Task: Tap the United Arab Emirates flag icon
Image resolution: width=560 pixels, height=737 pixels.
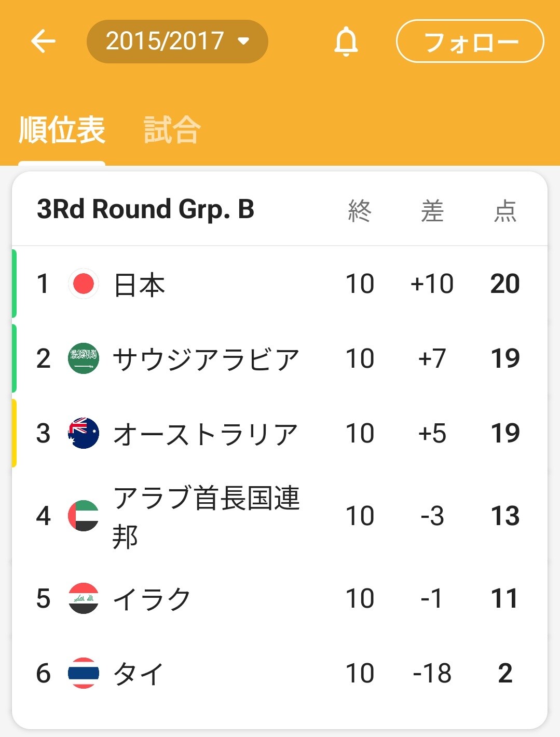Action: point(84,516)
